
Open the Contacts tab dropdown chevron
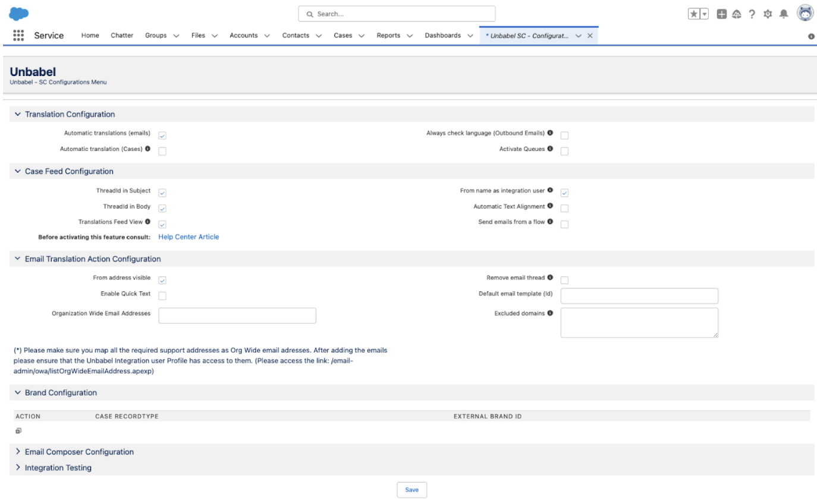319,36
